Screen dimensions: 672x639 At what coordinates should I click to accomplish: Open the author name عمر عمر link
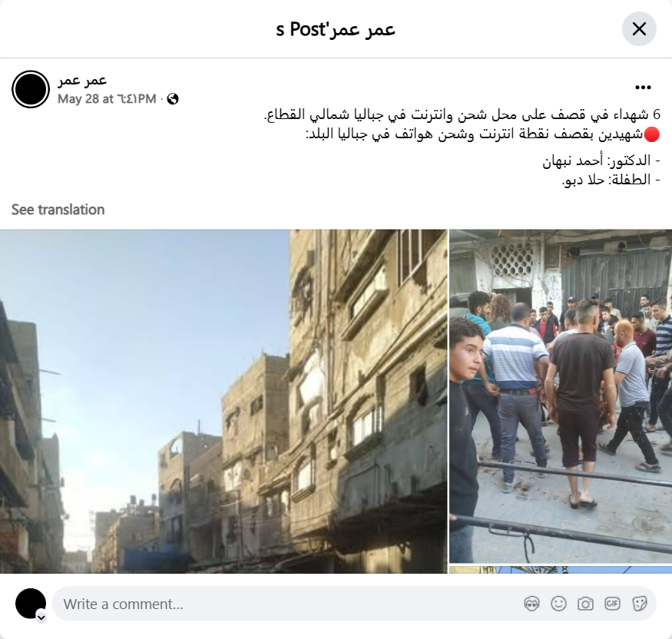[x=82, y=80]
